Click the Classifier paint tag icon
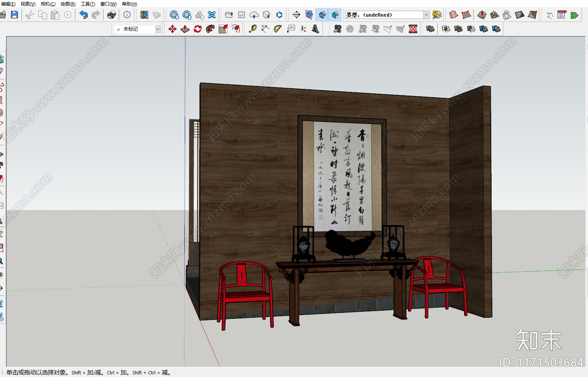Viewport: 588px width, 377px height. click(437, 15)
